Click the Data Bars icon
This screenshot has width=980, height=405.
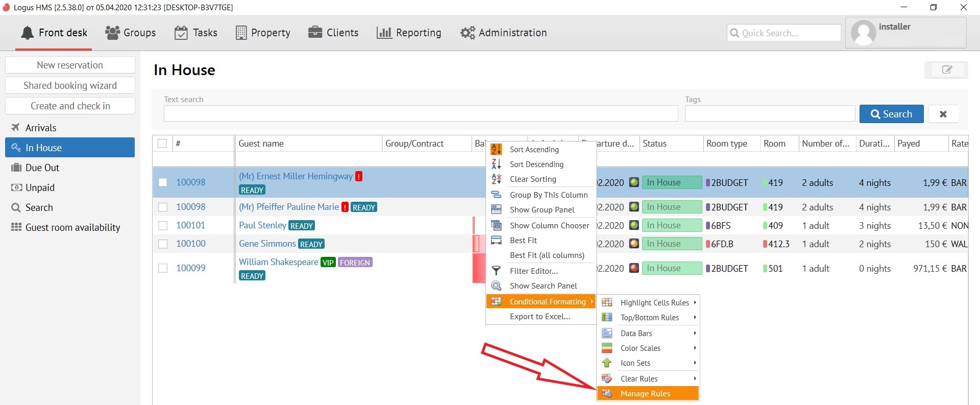[x=607, y=333]
